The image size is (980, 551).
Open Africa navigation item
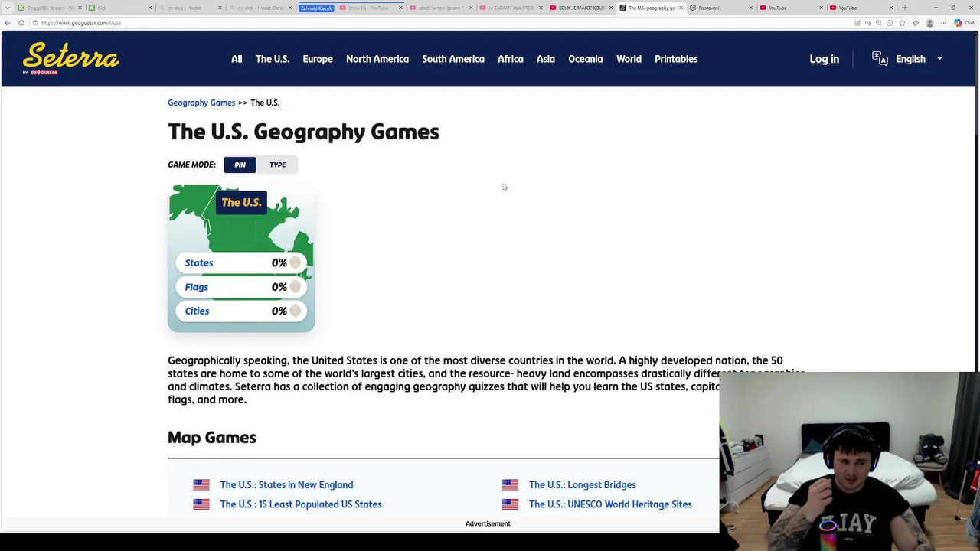[x=511, y=59]
